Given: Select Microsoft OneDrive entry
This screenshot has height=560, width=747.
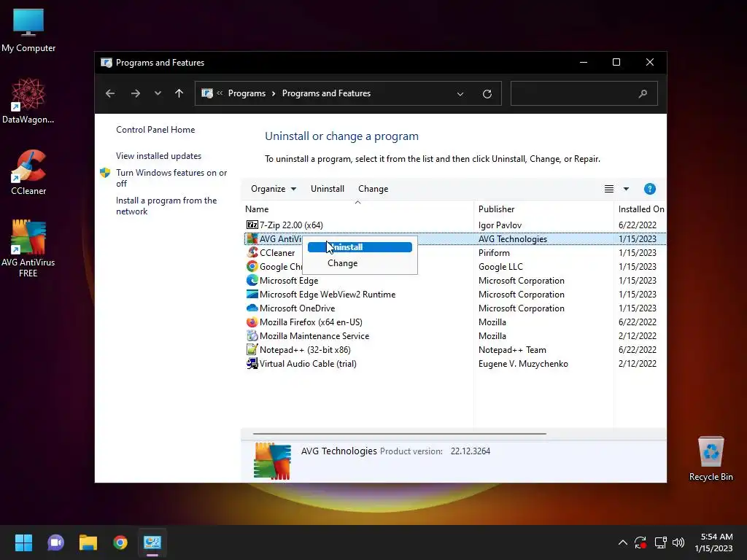Looking at the screenshot, I should (298, 308).
